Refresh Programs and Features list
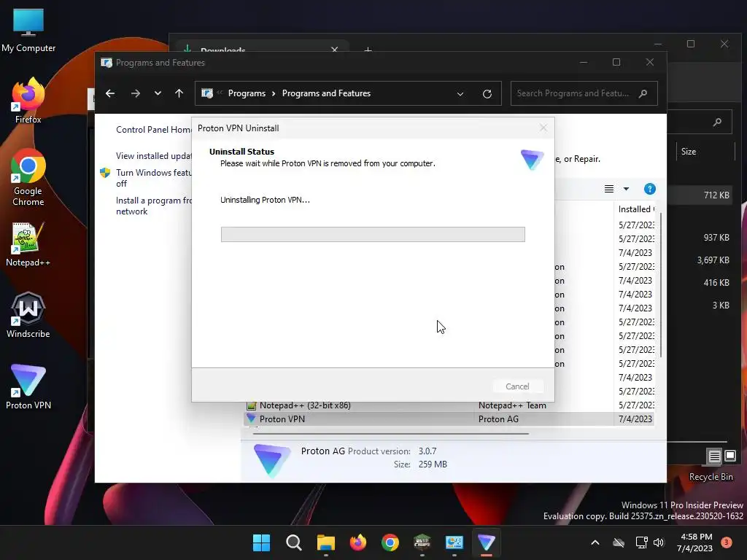 pyautogui.click(x=487, y=94)
